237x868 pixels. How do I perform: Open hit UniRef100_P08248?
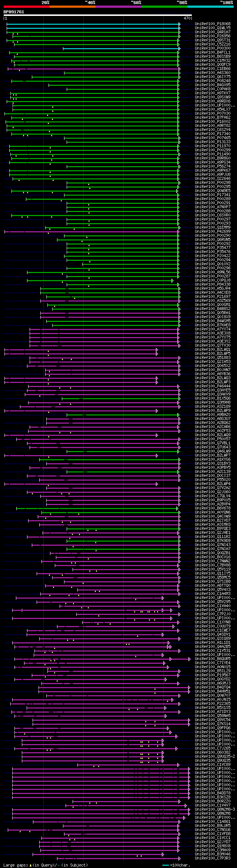213,81
